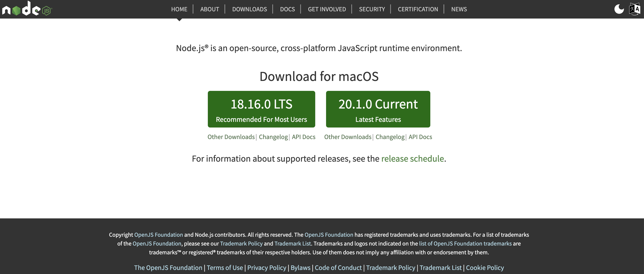Open the CERTIFICATION nav link
This screenshot has width=644, height=274.
(418, 9)
